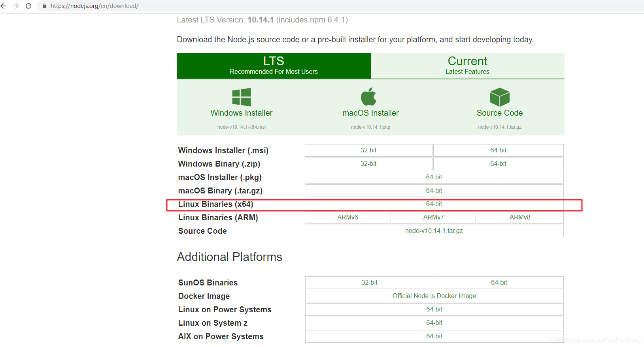Screen dimensions: 644x347
Task: Click the 10.14.1 LTS version number
Action: click(261, 20)
